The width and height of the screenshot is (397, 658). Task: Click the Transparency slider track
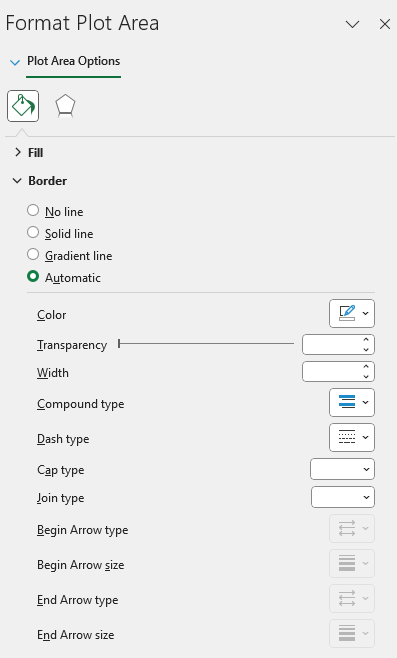click(x=206, y=344)
